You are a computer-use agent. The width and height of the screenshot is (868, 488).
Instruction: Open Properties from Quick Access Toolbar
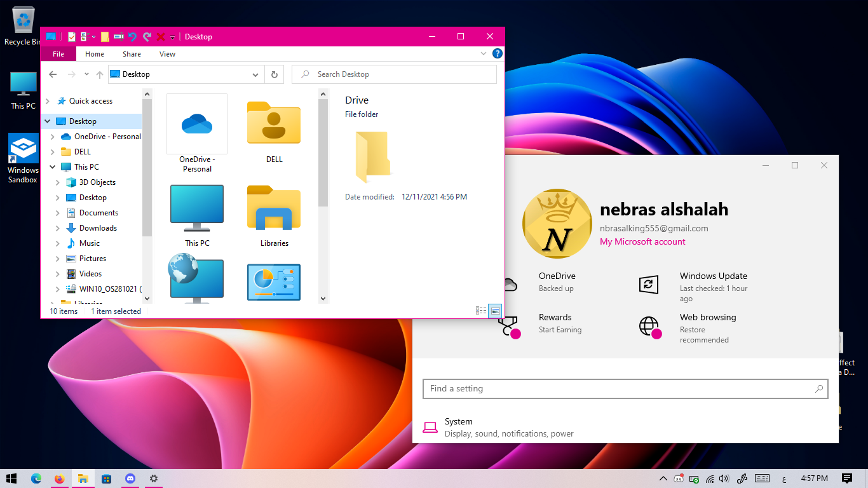pyautogui.click(x=71, y=36)
